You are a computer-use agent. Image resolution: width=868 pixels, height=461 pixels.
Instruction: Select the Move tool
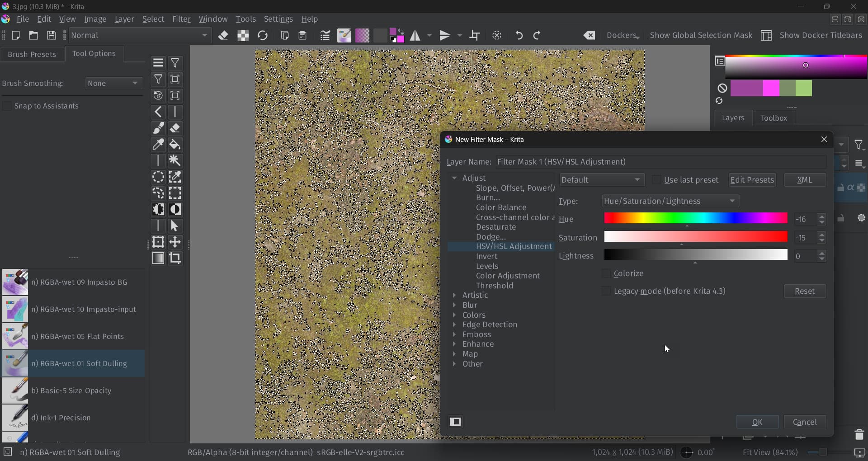(x=175, y=242)
